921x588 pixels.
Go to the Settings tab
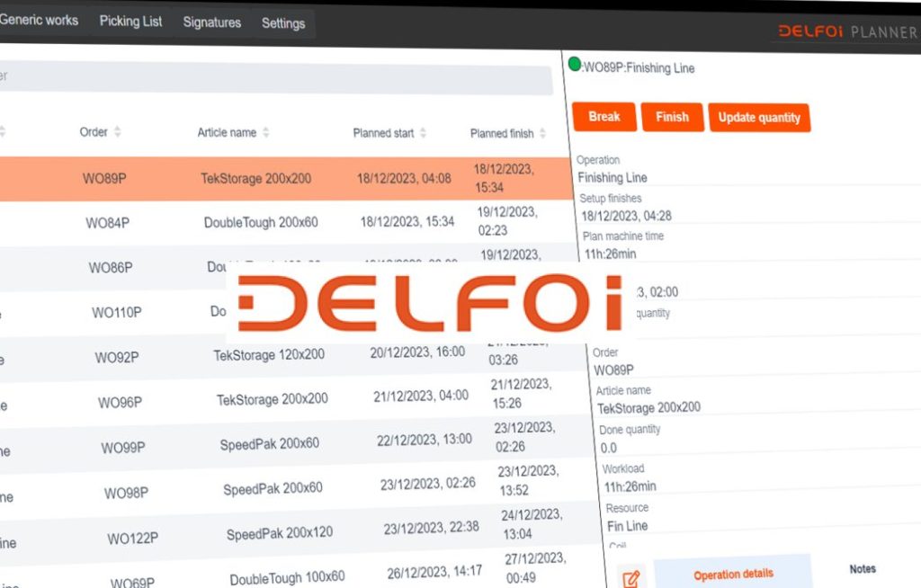click(x=283, y=23)
